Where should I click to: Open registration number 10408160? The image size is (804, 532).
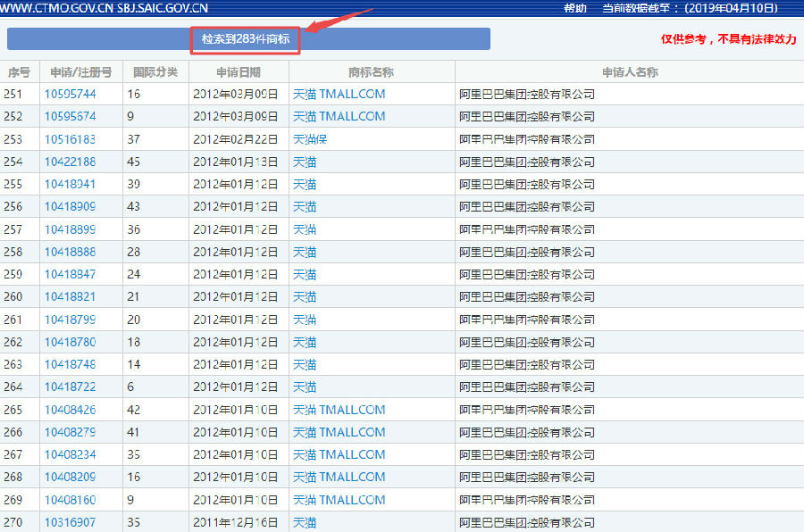click(71, 500)
